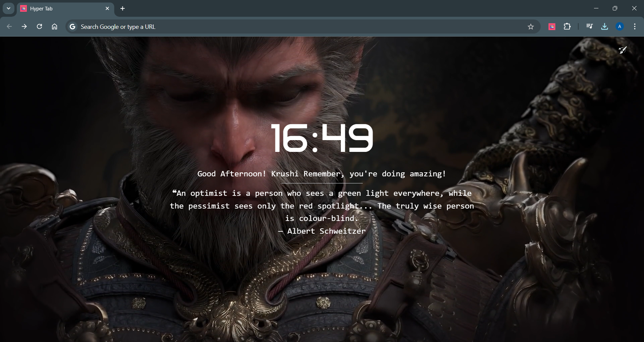Close the Hyper Tab tab
Image resolution: width=644 pixels, height=342 pixels.
(x=107, y=8)
